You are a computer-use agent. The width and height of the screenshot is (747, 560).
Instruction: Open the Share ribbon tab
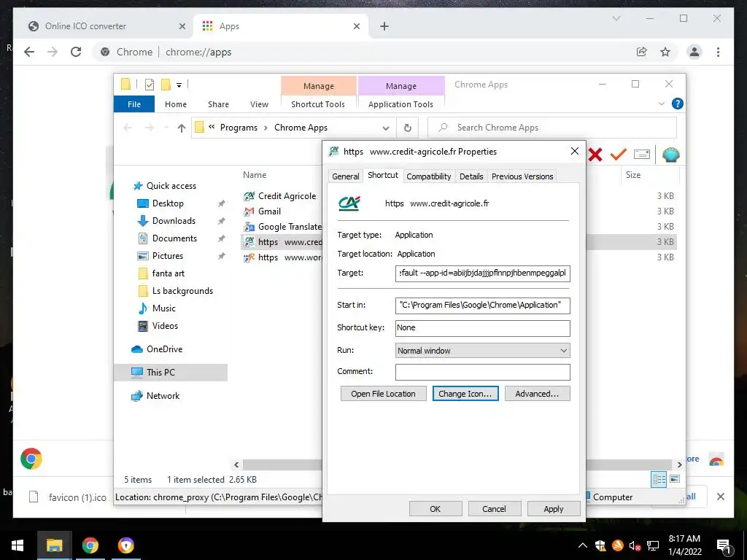(218, 104)
